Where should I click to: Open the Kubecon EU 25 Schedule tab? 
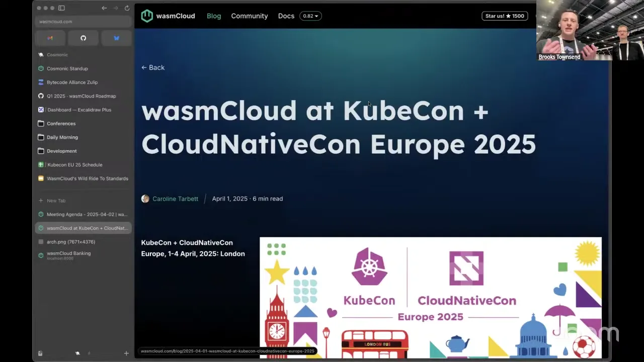84,165
